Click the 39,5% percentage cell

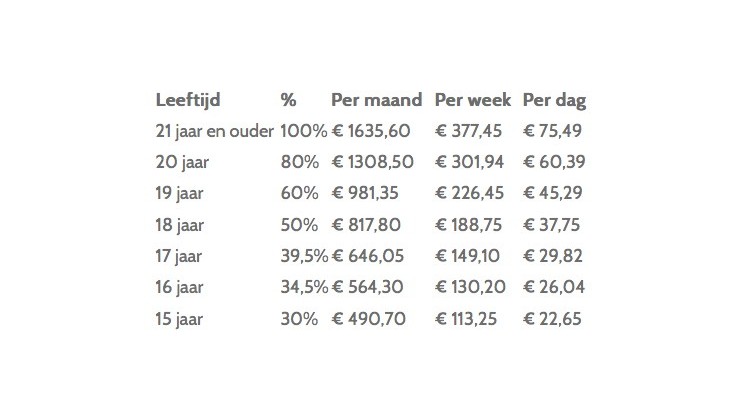point(304,256)
